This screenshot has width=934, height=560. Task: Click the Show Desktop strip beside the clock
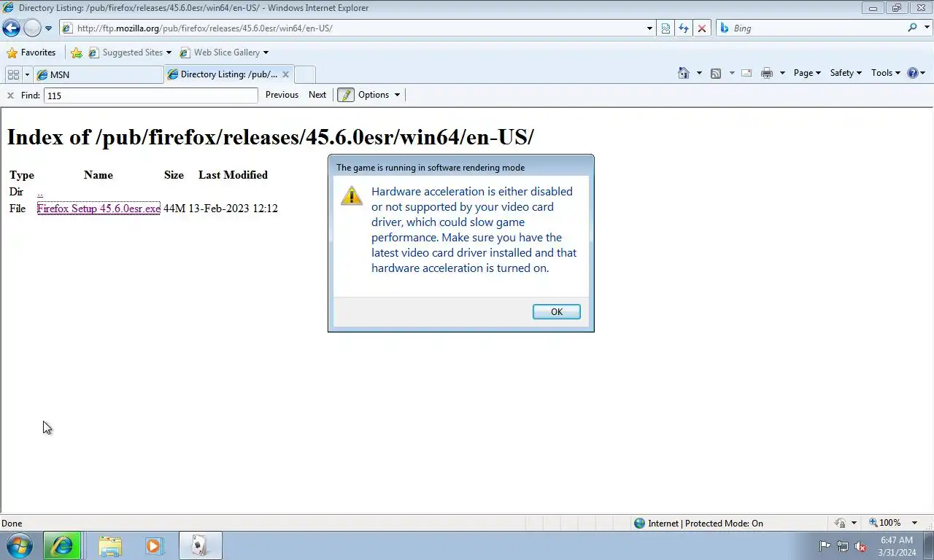point(929,546)
